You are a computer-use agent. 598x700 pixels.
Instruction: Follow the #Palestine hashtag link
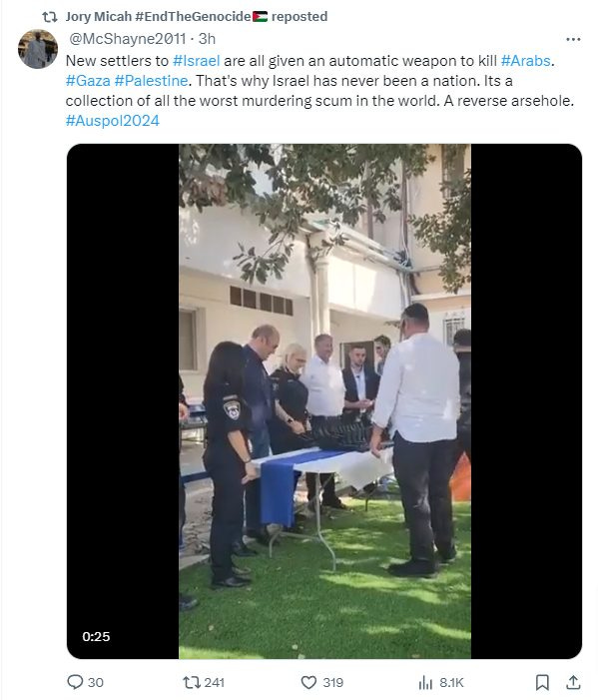(151, 81)
